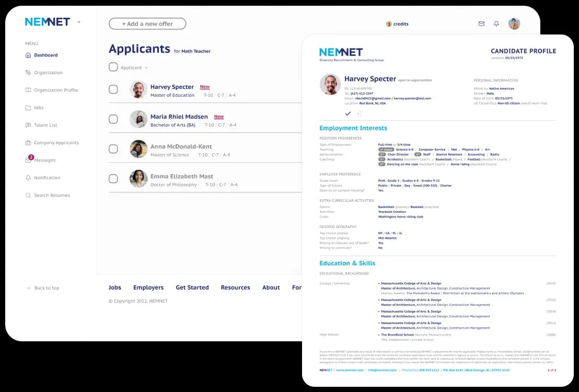
Task: Toggle the select-all Applicant checkbox
Action: tap(113, 67)
